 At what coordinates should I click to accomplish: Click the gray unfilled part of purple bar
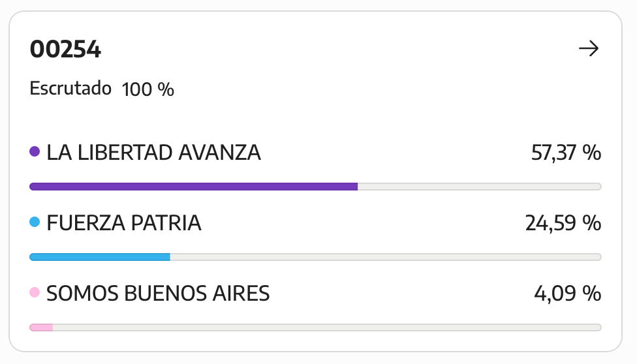point(479,187)
